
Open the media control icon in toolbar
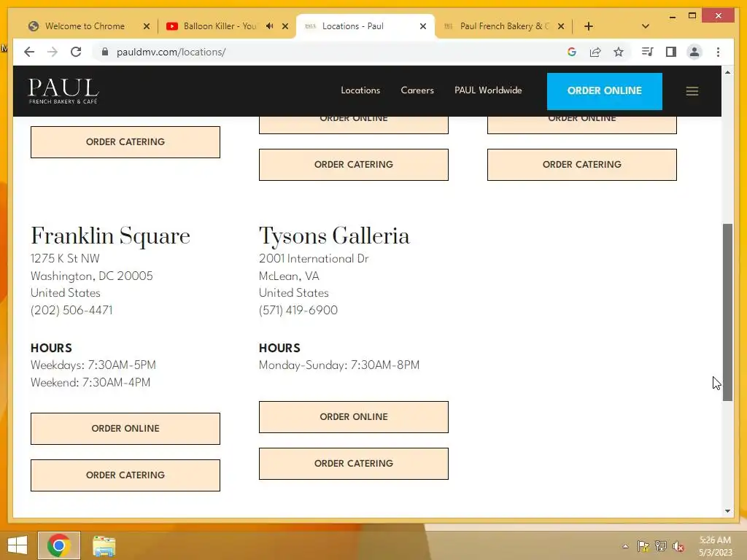[x=647, y=52]
